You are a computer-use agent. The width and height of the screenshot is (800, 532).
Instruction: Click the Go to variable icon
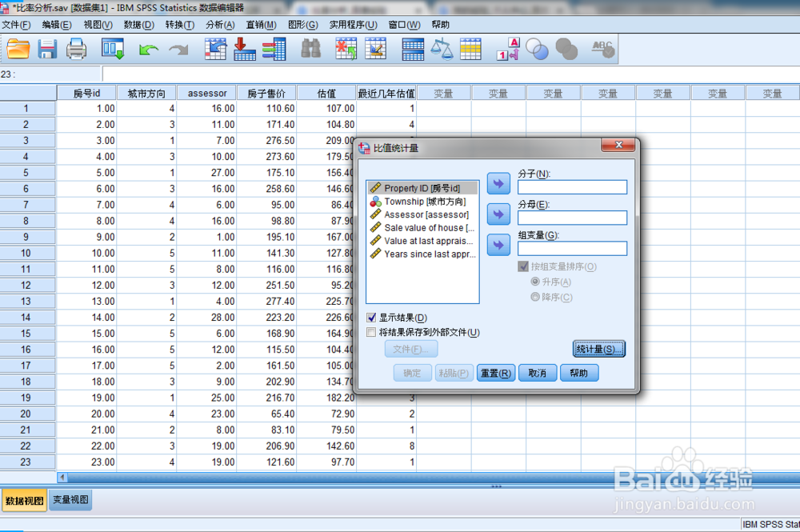pyautogui.click(x=244, y=50)
